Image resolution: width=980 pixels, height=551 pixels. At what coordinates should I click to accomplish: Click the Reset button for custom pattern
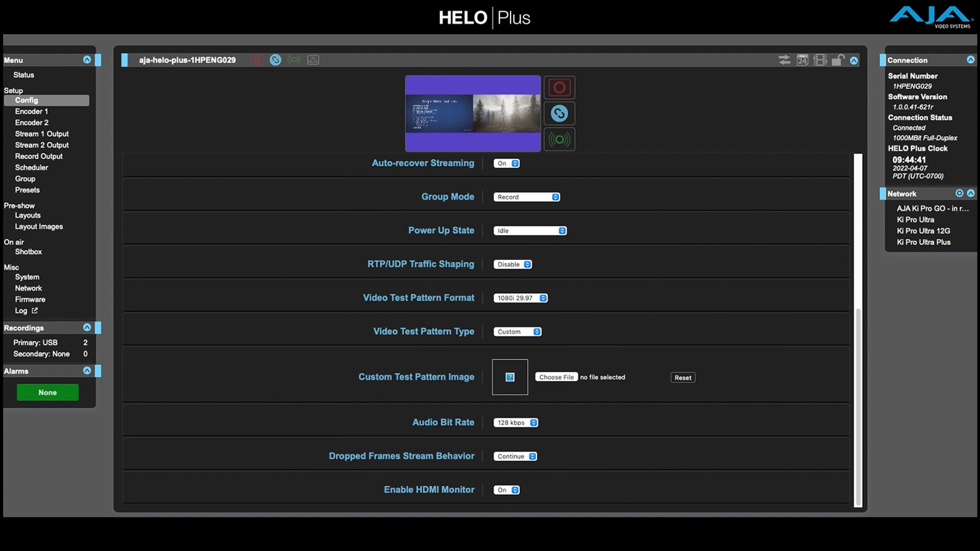click(682, 378)
